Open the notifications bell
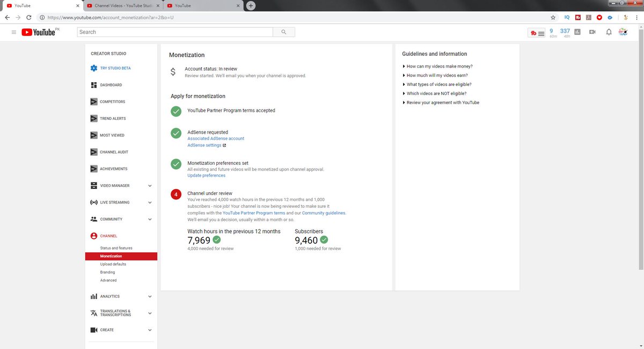 pyautogui.click(x=609, y=32)
